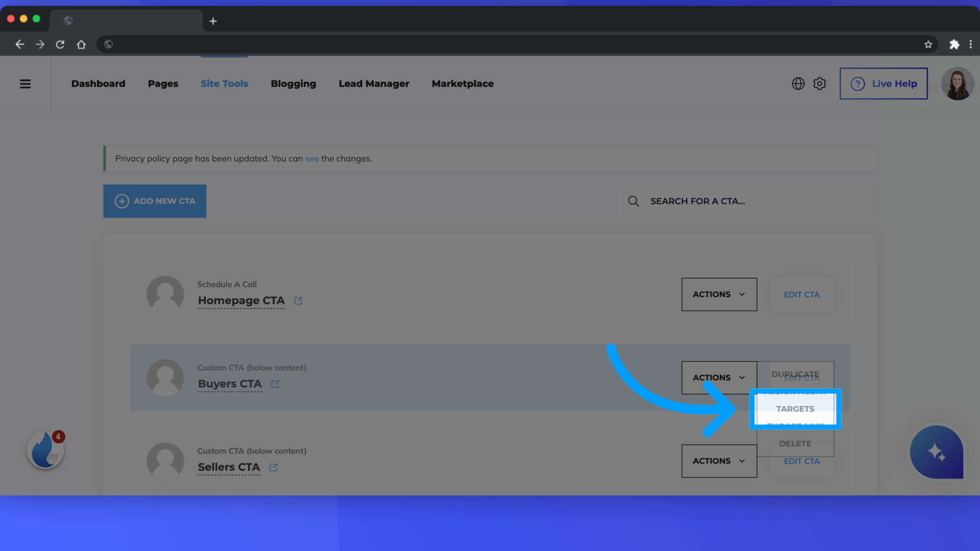The width and height of the screenshot is (980, 551).
Task: Open the Site Tools tab
Action: coord(224,84)
